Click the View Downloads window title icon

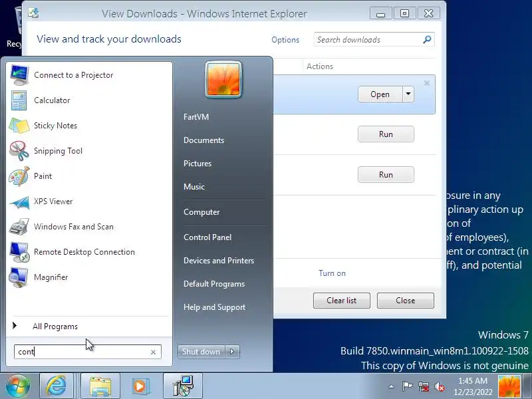tap(33, 13)
